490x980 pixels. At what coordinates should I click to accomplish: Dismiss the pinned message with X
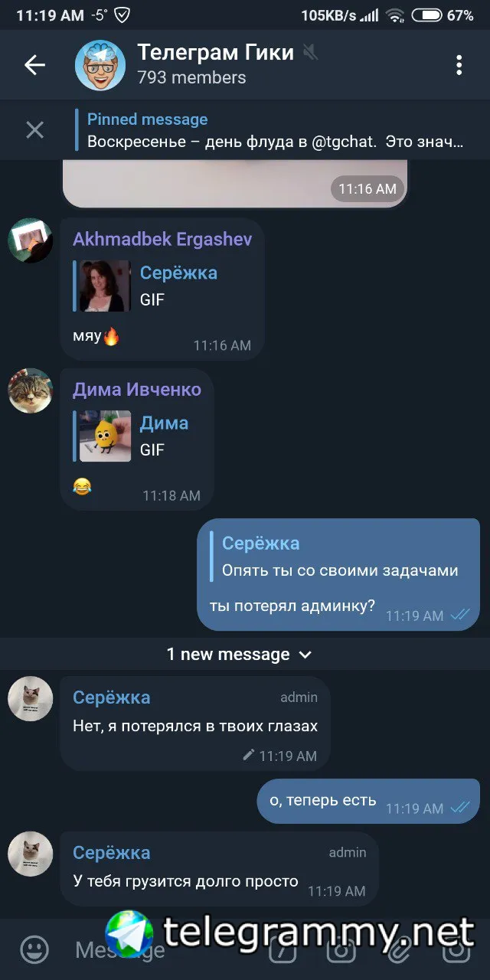click(x=35, y=130)
